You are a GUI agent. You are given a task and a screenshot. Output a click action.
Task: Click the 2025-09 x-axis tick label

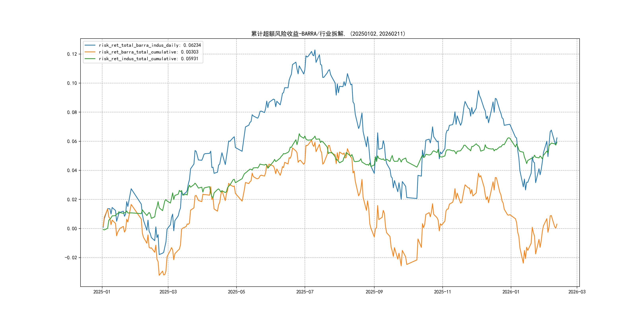(x=374, y=292)
